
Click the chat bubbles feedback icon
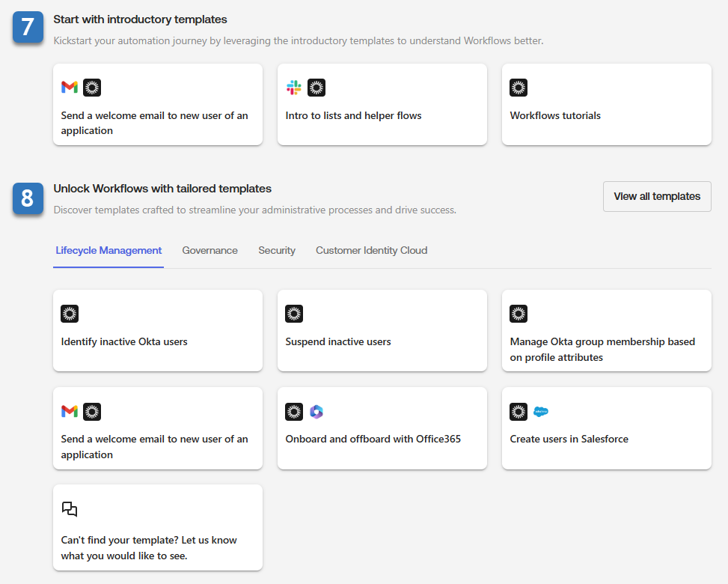click(70, 509)
